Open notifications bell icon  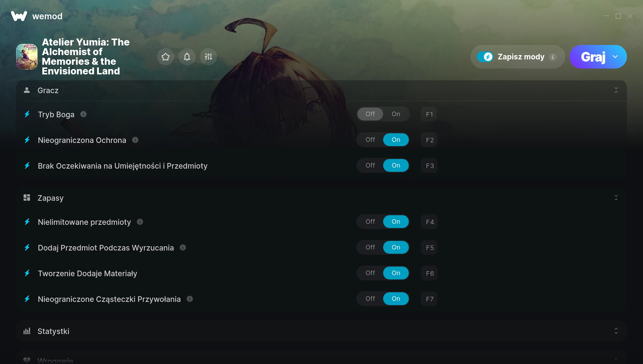pyautogui.click(x=187, y=57)
